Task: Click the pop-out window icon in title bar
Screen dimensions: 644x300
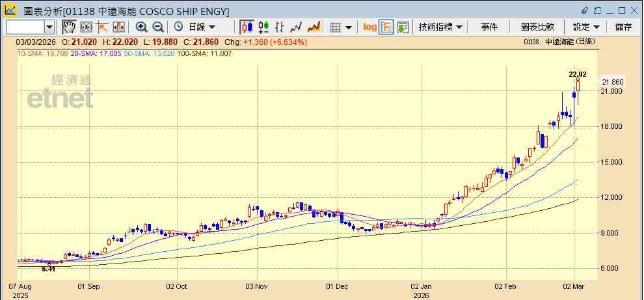Action: (x=597, y=10)
